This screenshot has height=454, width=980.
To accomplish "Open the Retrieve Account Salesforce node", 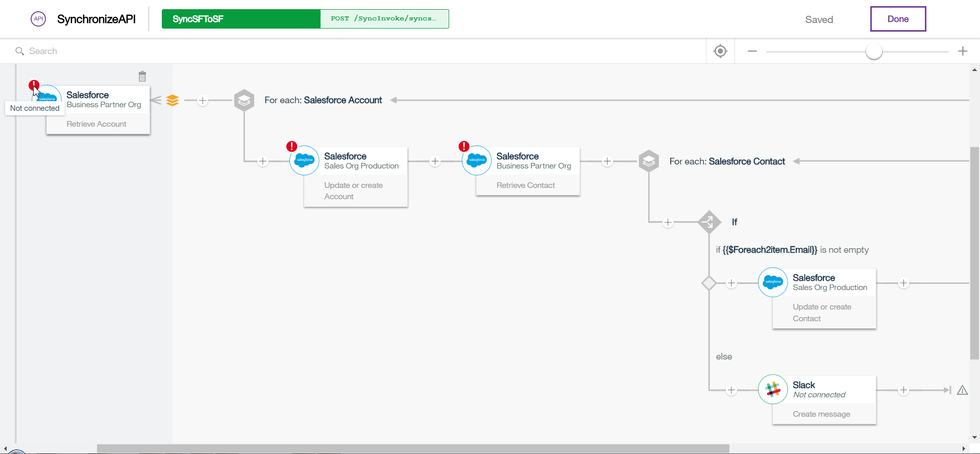I will [98, 110].
